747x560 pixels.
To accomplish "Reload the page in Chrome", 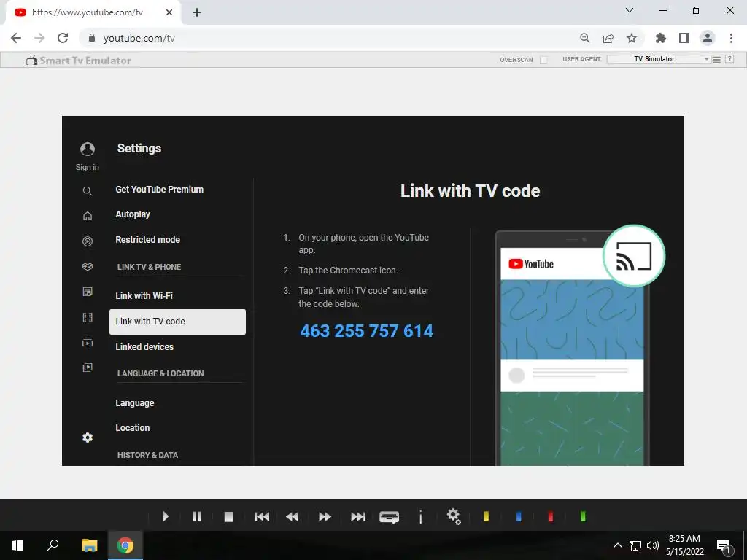I will 63,38.
